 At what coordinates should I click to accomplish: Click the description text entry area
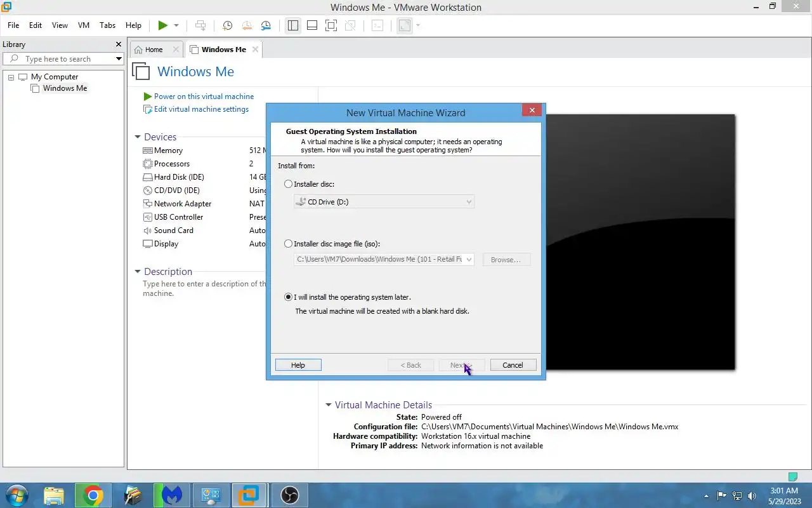click(204, 288)
